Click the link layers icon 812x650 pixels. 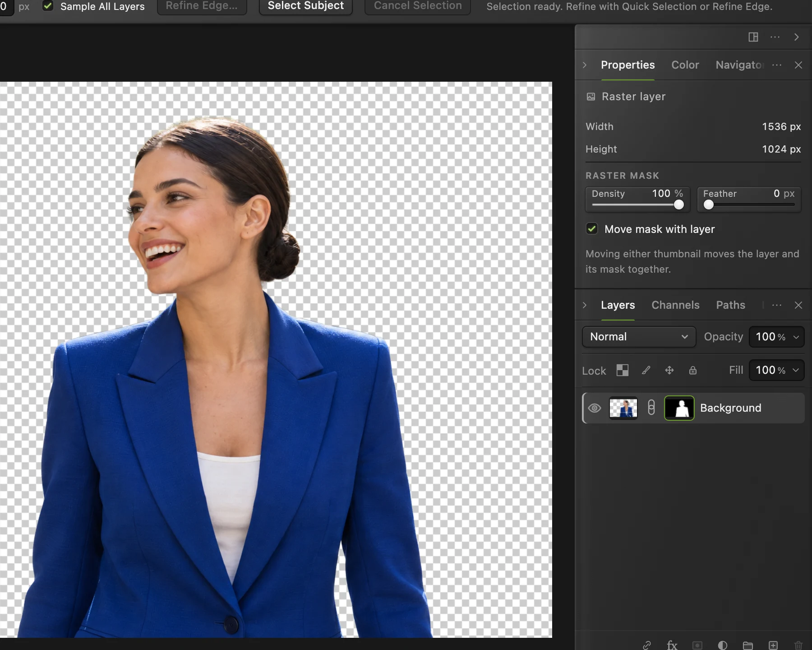pos(647,645)
